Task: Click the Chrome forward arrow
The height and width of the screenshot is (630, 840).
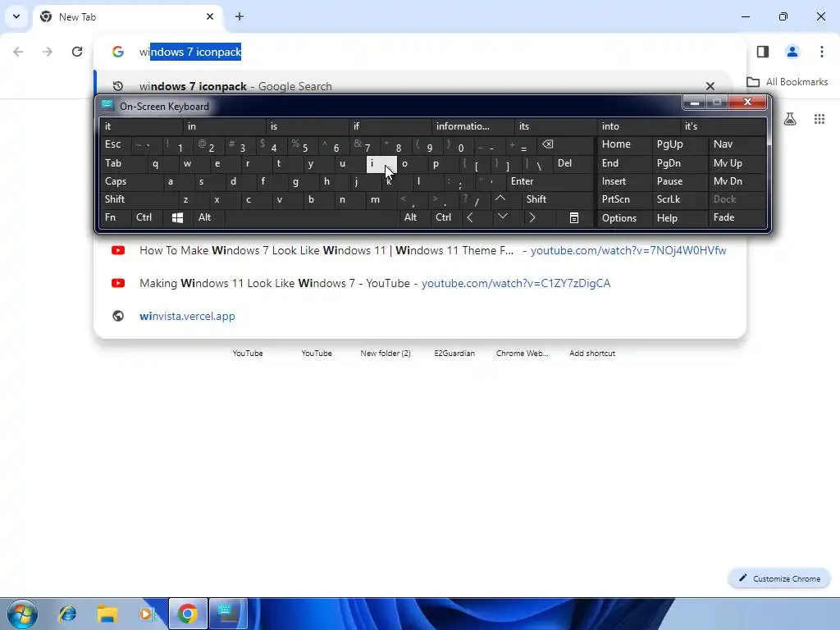Action: [x=47, y=52]
